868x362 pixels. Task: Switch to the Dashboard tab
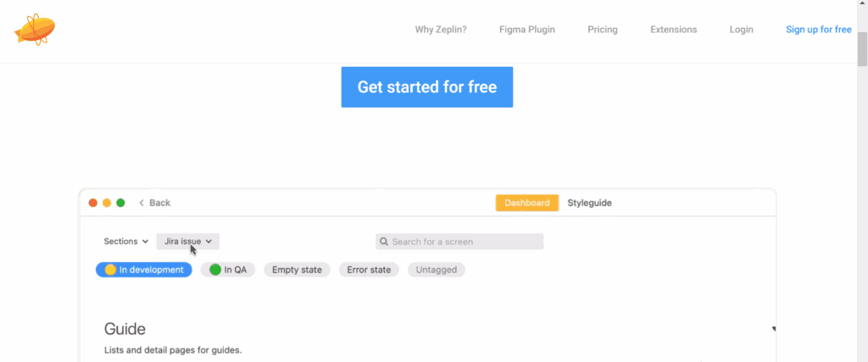coord(527,203)
